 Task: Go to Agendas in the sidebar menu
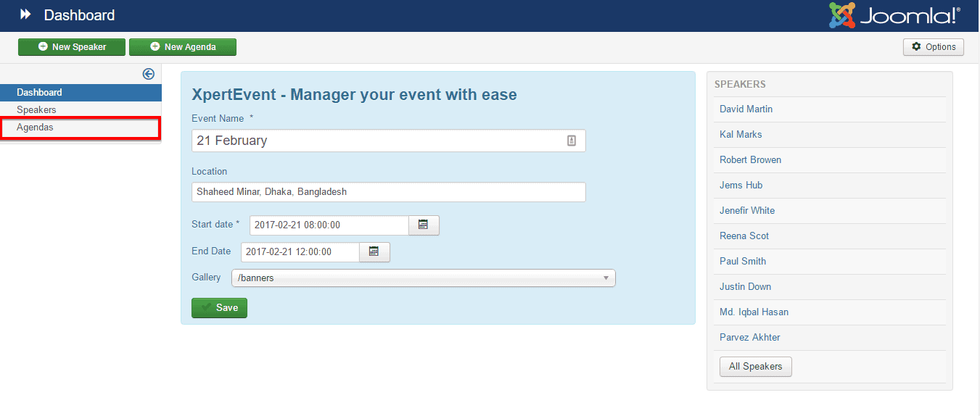35,128
